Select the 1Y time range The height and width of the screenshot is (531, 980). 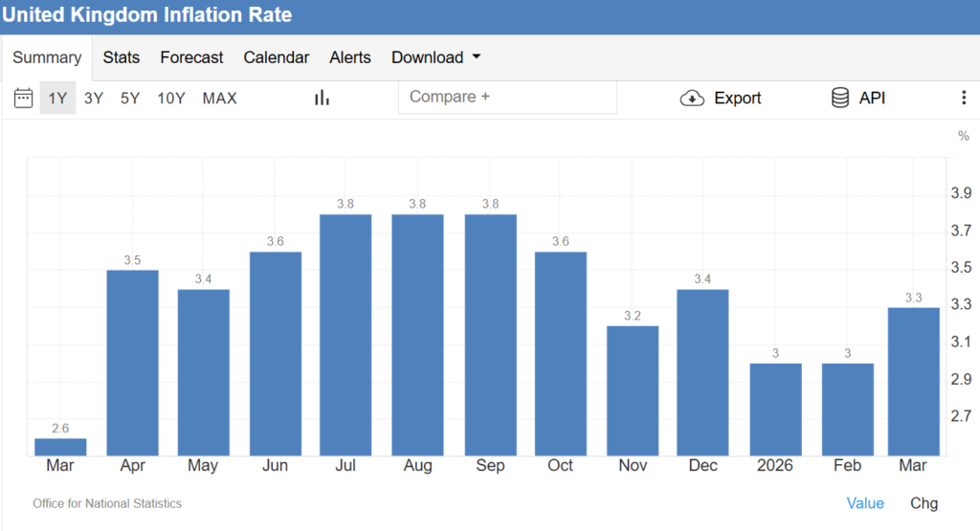pyautogui.click(x=57, y=98)
